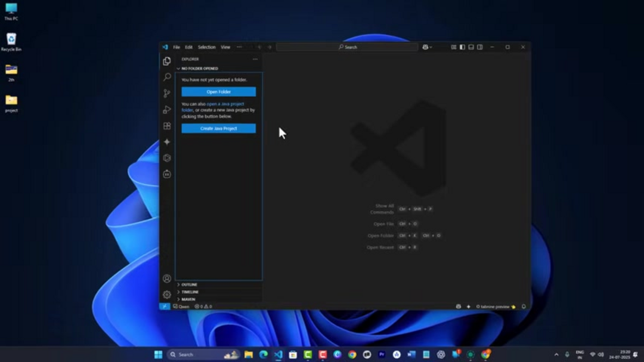Open the Search view in activity bar
The image size is (644, 362).
coord(167,78)
